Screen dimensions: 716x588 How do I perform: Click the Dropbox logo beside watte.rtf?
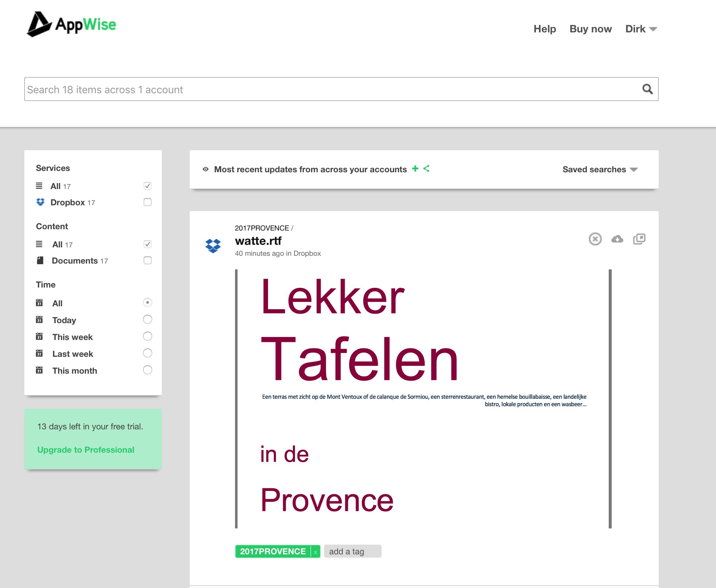click(x=213, y=245)
